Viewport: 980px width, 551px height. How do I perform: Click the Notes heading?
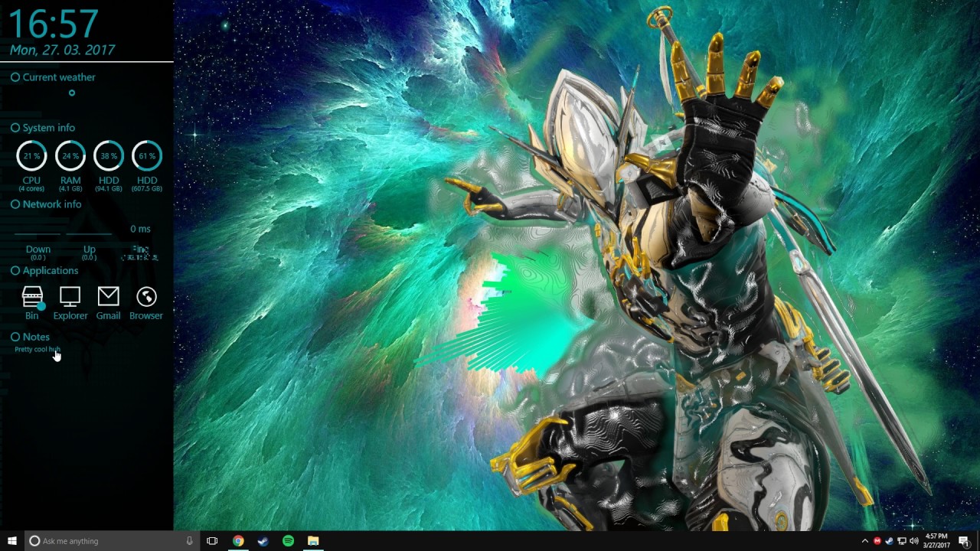[x=36, y=337]
